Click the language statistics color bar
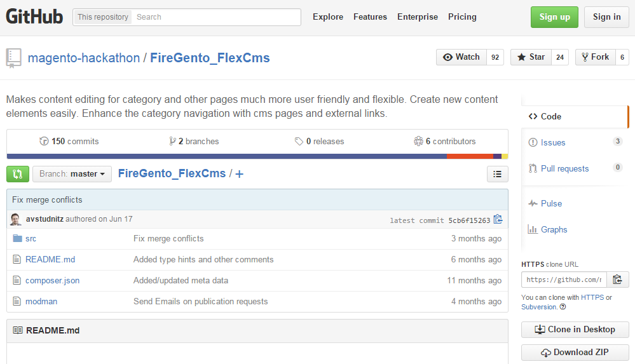The width and height of the screenshot is (635, 364). [257, 156]
